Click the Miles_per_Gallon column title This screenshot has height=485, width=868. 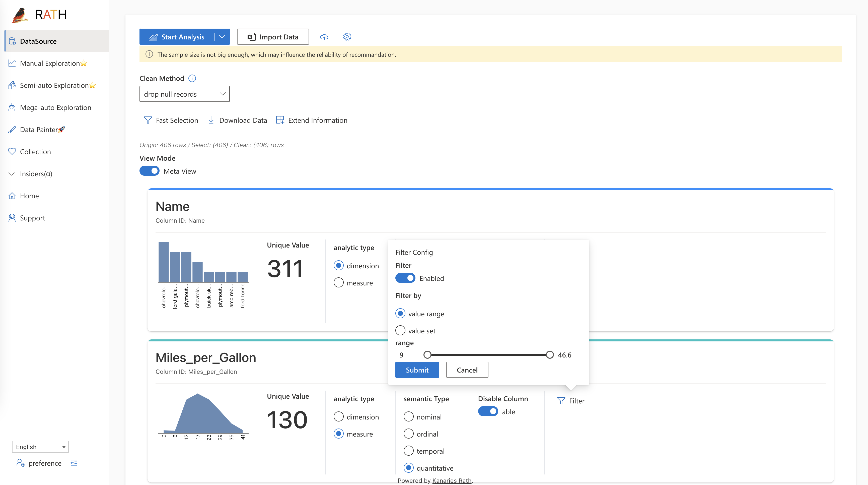[x=206, y=357]
